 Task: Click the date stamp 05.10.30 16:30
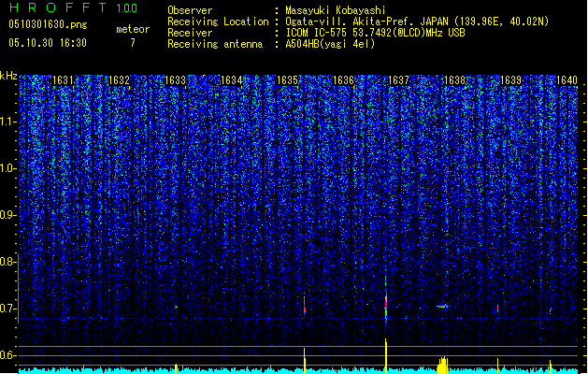click(x=48, y=43)
